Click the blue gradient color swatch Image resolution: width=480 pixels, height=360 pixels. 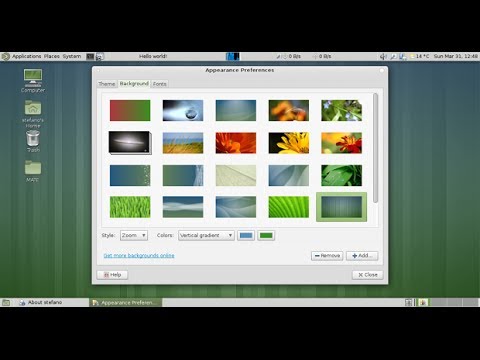[x=246, y=235]
